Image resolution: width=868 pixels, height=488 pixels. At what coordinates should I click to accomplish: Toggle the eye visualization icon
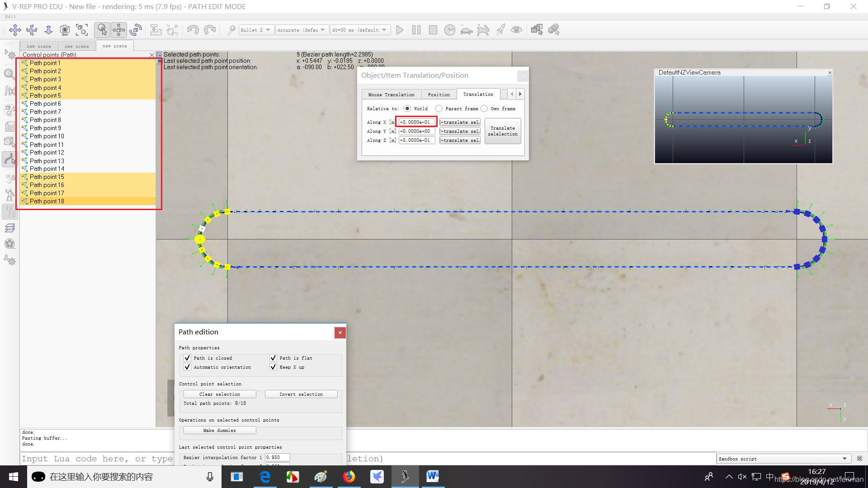pos(516,30)
